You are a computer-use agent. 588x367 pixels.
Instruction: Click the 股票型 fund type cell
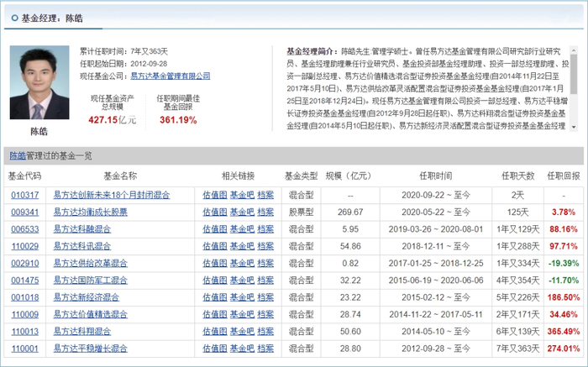(301, 212)
